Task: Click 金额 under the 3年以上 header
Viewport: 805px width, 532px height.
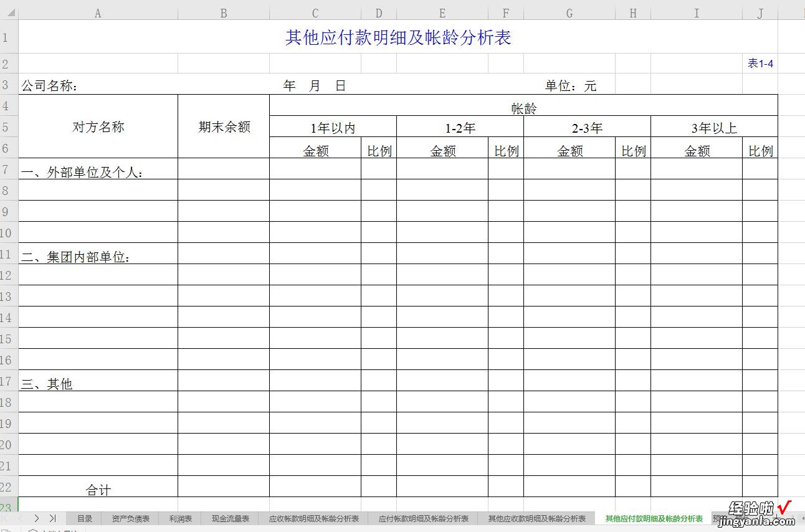Action: tap(697, 148)
